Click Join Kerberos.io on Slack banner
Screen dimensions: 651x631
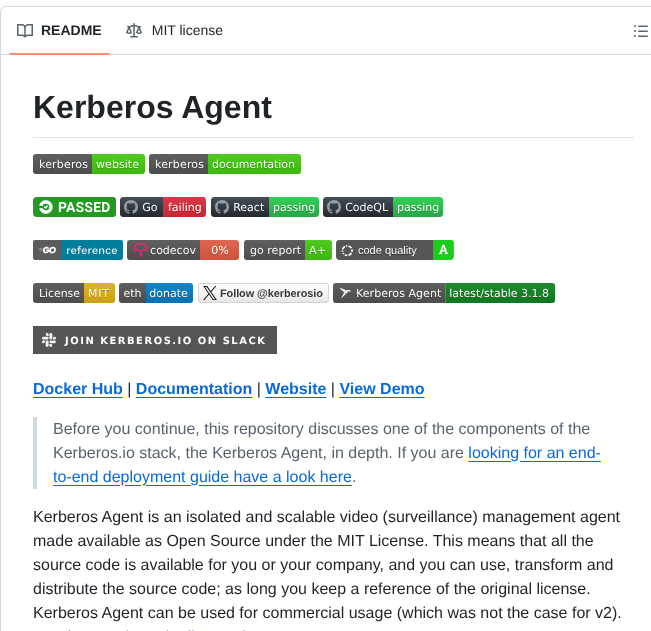pos(155,340)
